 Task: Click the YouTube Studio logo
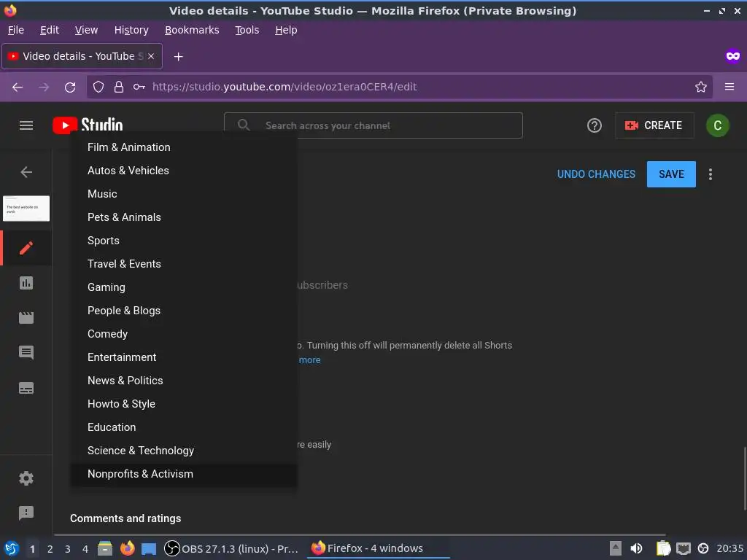(x=88, y=125)
